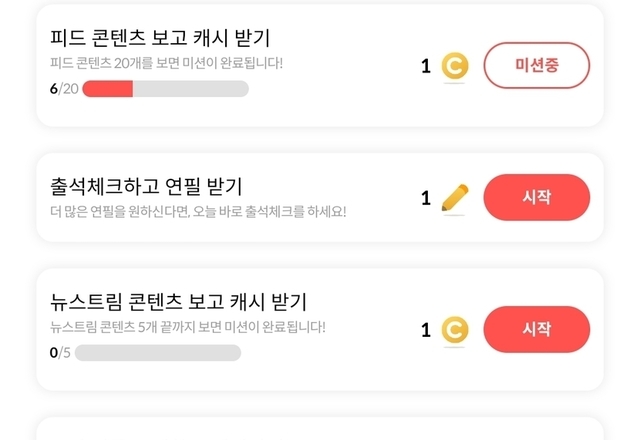Click the newstream description about 5 contents
The width and height of the screenshot is (640, 440).
(187, 327)
